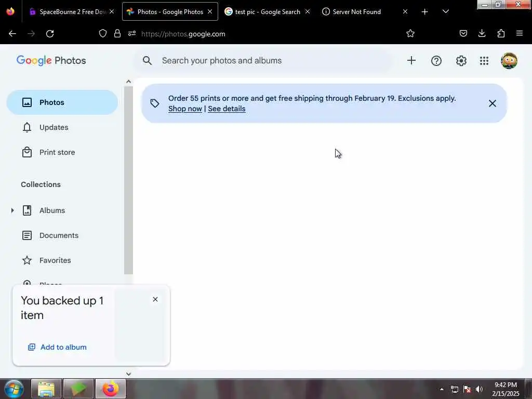Open the Firefox View icon
The width and height of the screenshot is (532, 399).
point(10,11)
